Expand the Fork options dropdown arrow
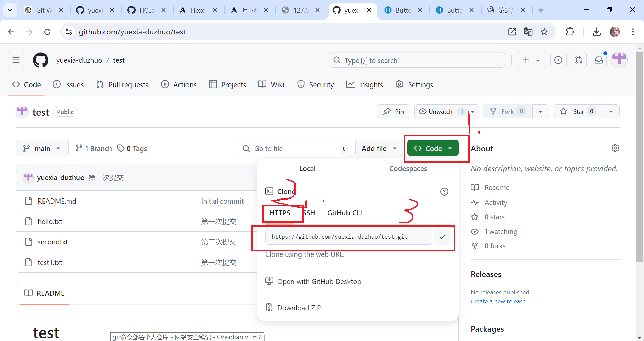This screenshot has height=341, width=644. click(x=541, y=111)
